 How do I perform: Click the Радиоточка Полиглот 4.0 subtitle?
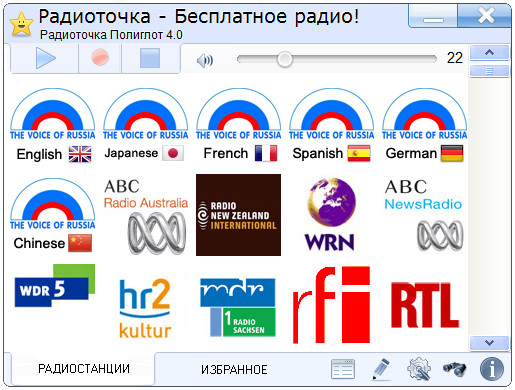tap(111, 35)
